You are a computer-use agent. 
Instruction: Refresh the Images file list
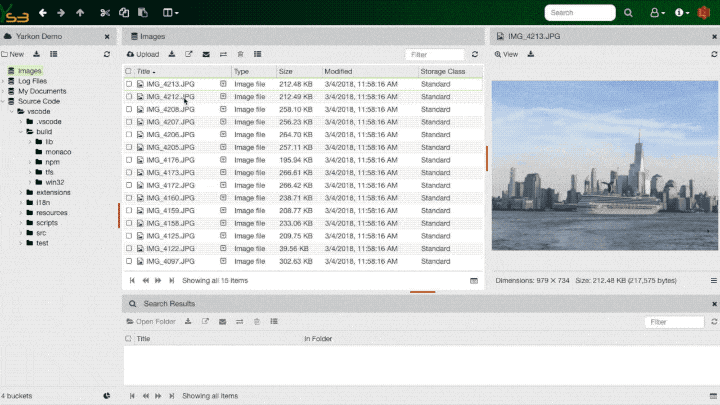click(475, 54)
